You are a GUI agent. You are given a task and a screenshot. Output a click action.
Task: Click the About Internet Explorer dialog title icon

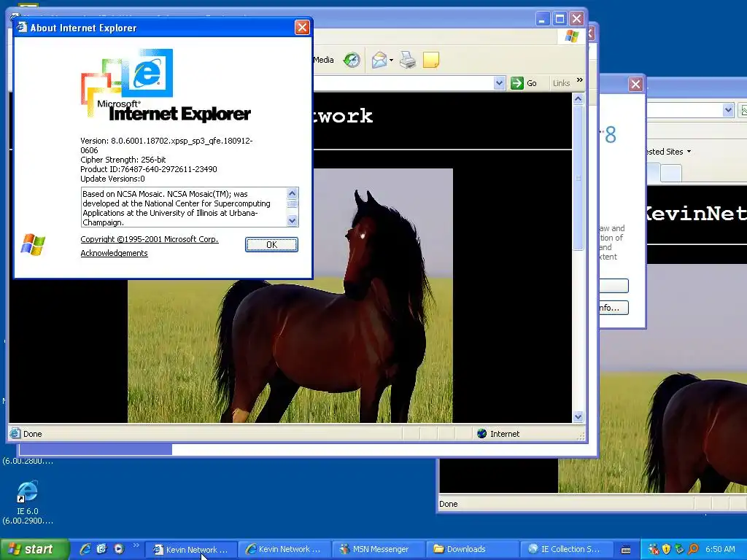tap(22, 27)
